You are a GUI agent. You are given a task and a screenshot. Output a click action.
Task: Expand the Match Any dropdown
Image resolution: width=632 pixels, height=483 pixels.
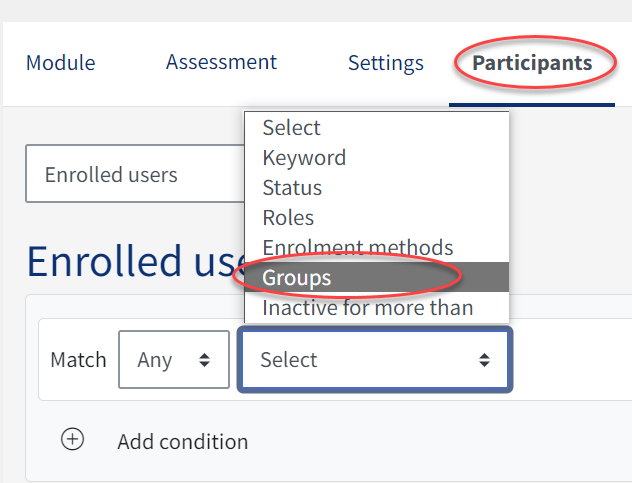click(173, 360)
